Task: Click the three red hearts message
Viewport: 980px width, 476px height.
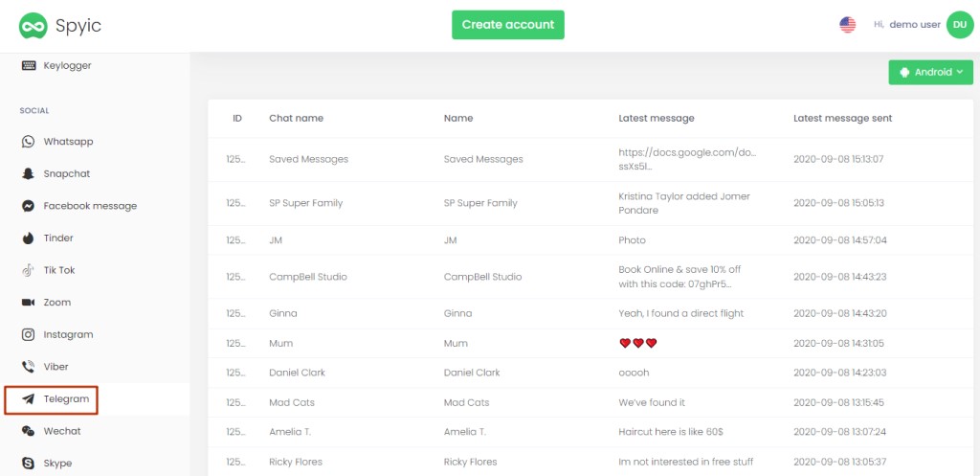Action: tap(638, 344)
